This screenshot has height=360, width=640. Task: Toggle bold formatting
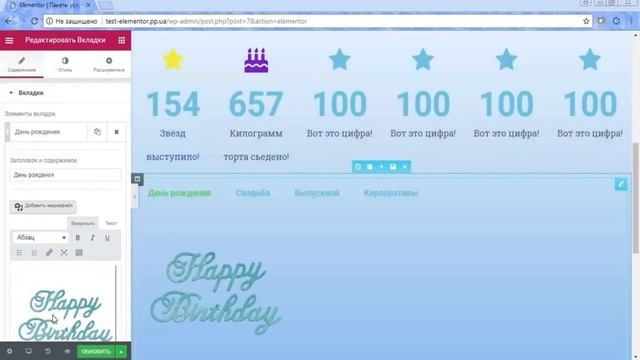pyautogui.click(x=78, y=238)
